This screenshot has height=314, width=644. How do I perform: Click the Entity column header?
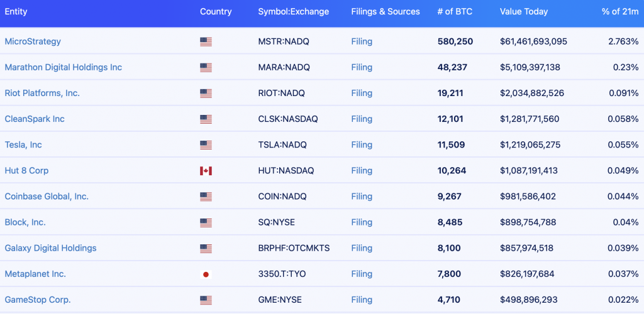[x=16, y=11]
